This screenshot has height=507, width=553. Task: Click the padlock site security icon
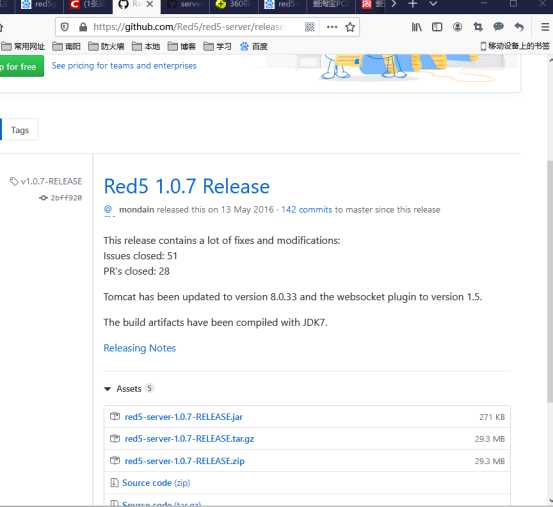point(83,27)
